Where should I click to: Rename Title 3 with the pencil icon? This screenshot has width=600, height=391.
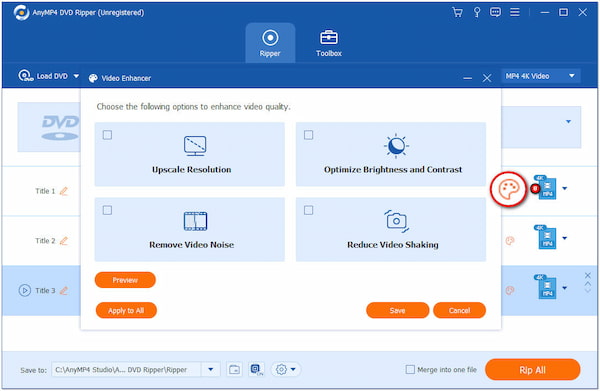[64, 290]
